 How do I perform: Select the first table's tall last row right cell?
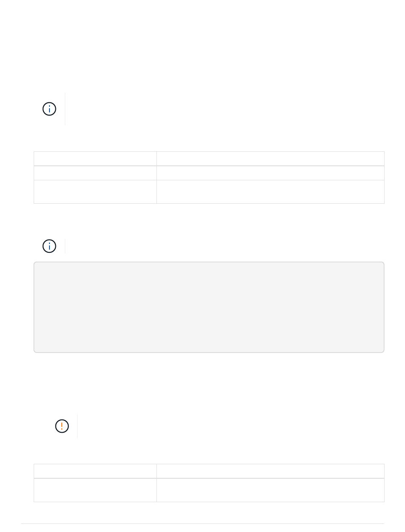(x=270, y=192)
